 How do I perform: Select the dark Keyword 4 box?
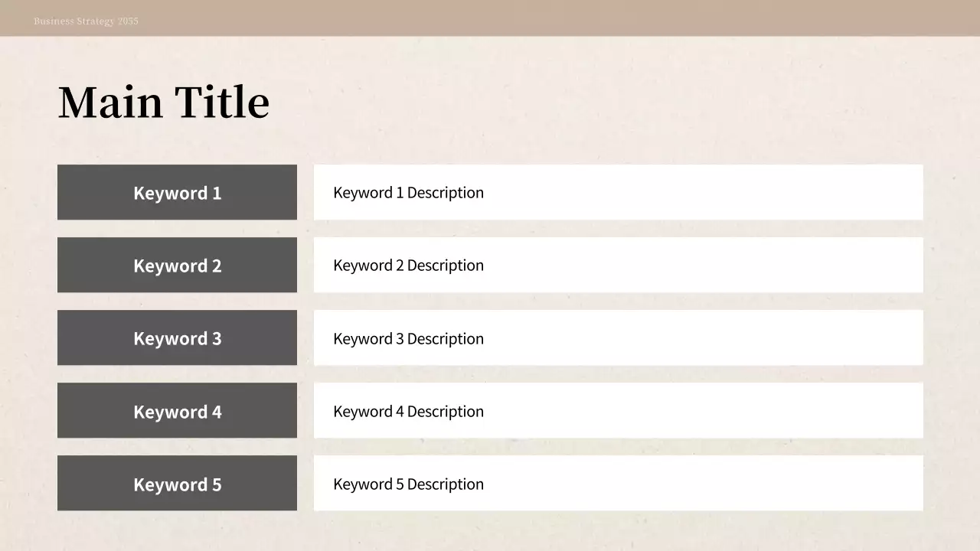[177, 410]
